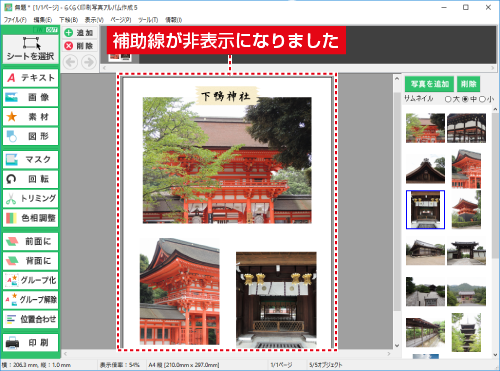Pick the dark gate with wall thumbnail

(466, 251)
